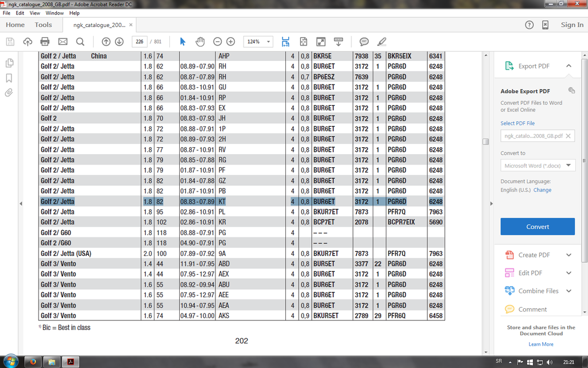Click Fit one full page icon
Viewport: 588px width, 368px height.
coord(303,41)
